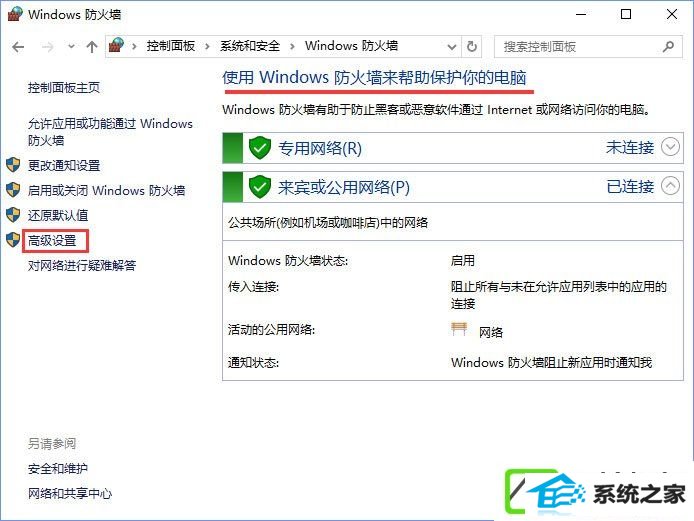Click the bench network icon beside 网络

click(x=459, y=329)
